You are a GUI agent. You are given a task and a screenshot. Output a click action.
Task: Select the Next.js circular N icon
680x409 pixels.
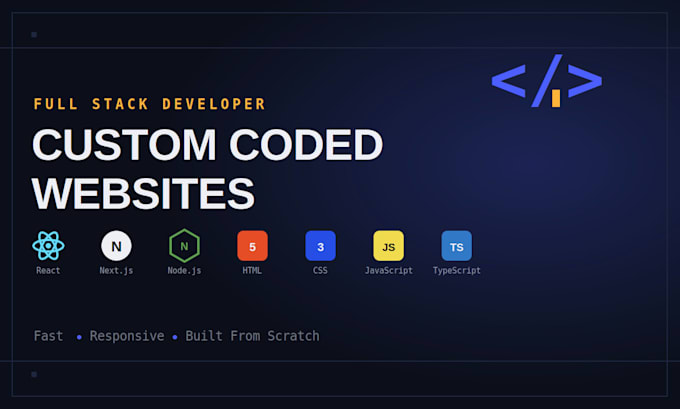coord(116,246)
